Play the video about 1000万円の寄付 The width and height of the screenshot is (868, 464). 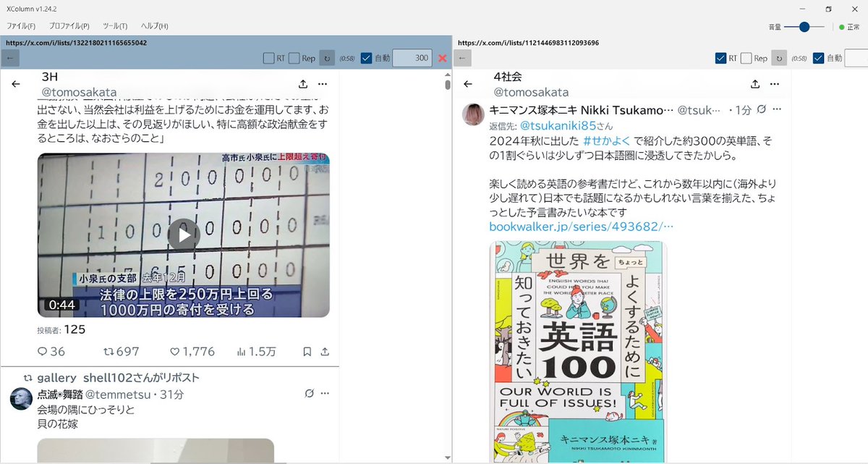[184, 235]
